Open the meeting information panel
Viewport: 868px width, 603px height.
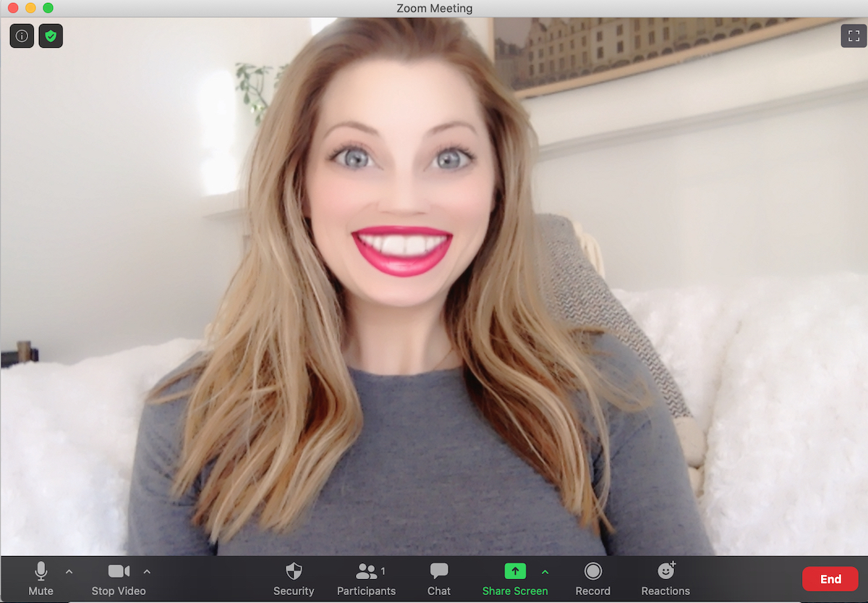[x=21, y=35]
